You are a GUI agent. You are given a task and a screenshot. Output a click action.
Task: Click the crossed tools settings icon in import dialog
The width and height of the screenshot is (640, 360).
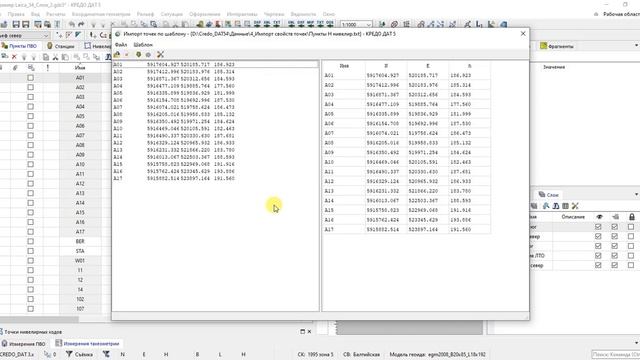click(160, 54)
